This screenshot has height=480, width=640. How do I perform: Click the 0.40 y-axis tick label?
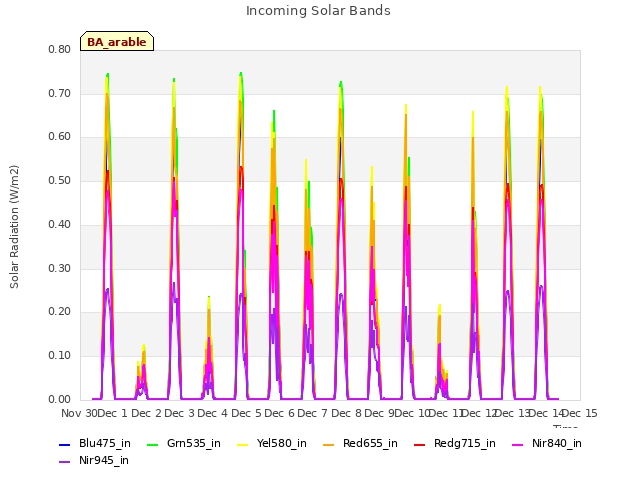coord(60,224)
